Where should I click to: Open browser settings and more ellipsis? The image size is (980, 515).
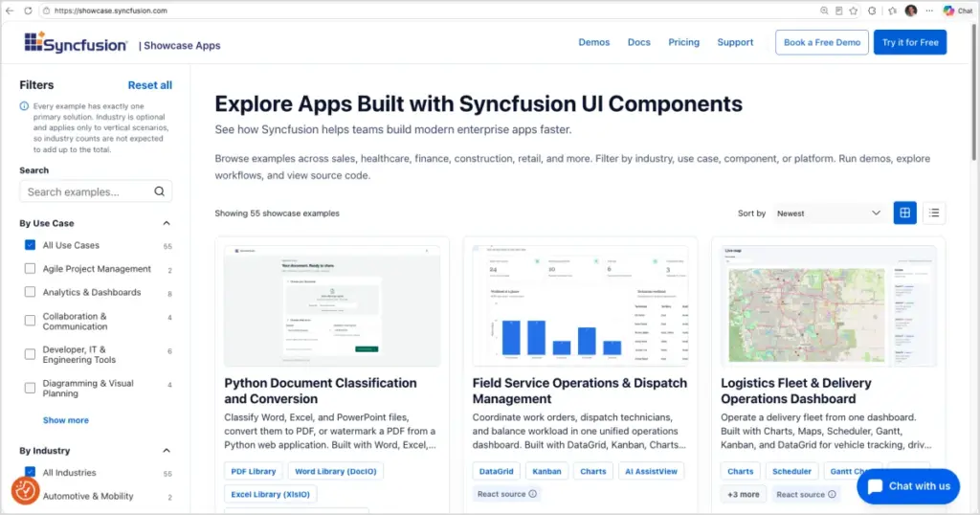(x=929, y=11)
